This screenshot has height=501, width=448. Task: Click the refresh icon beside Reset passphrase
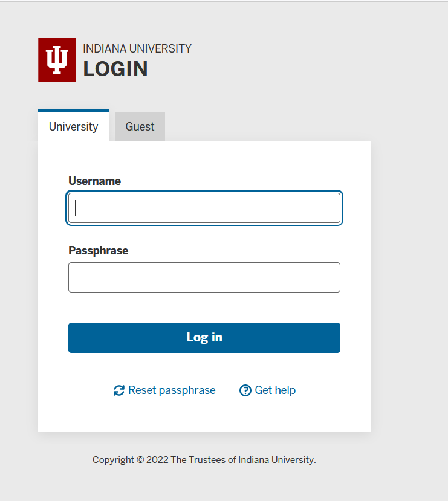[x=118, y=390]
